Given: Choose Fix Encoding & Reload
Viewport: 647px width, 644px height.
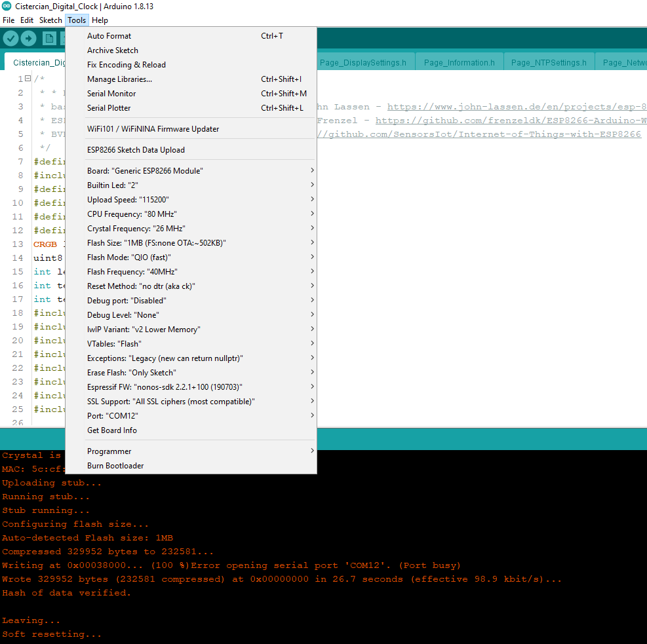Looking at the screenshot, I should click(x=191, y=65).
